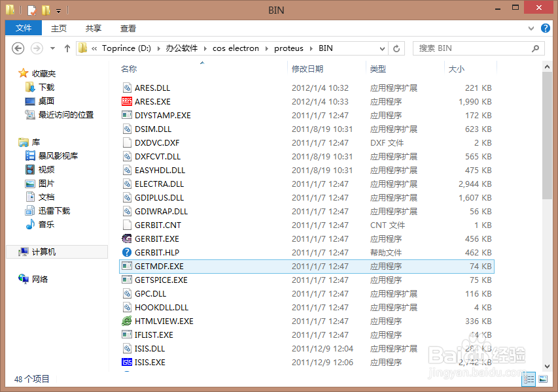Click the vertical scrollbar thumb

(x=547, y=136)
